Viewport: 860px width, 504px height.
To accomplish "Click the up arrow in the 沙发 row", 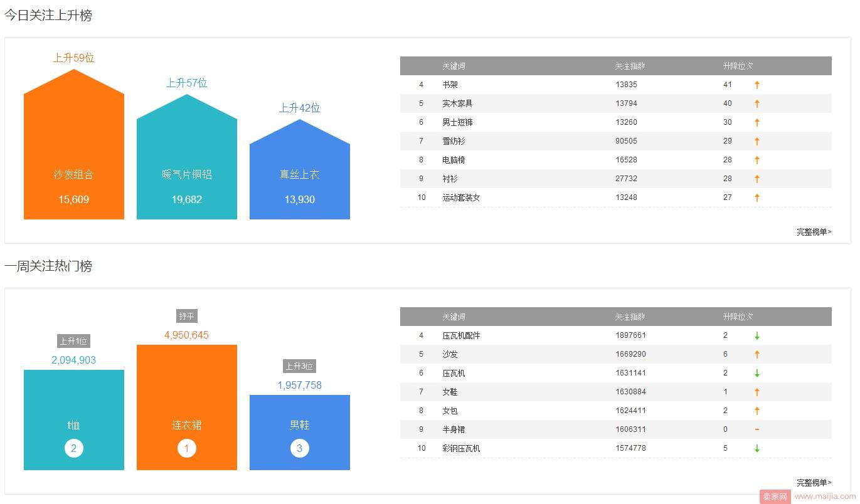I will click(x=757, y=354).
